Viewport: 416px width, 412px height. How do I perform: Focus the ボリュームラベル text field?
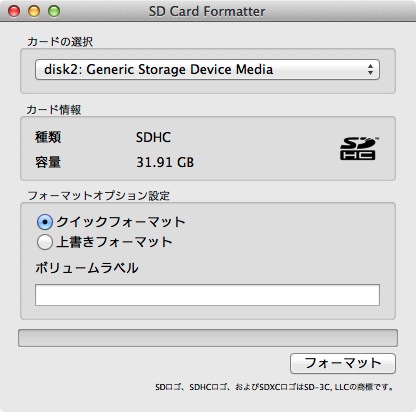tap(207, 295)
